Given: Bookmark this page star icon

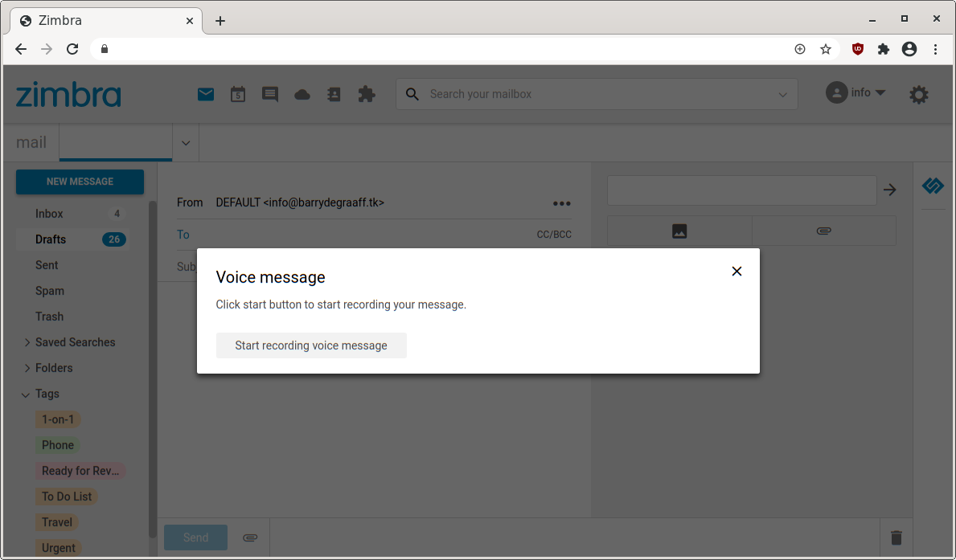Looking at the screenshot, I should (x=826, y=49).
